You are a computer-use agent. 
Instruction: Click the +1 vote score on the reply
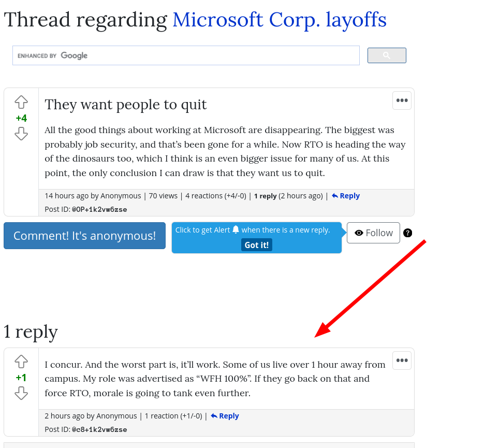[x=21, y=378]
